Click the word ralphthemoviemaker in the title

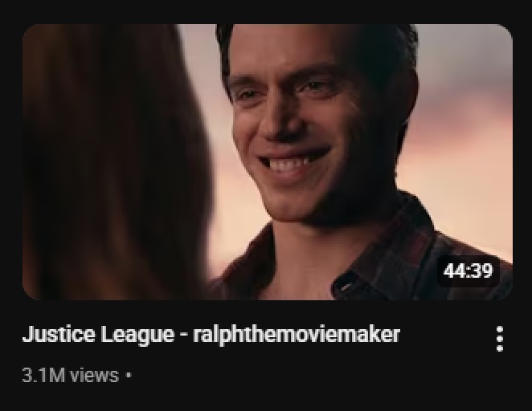click(297, 334)
